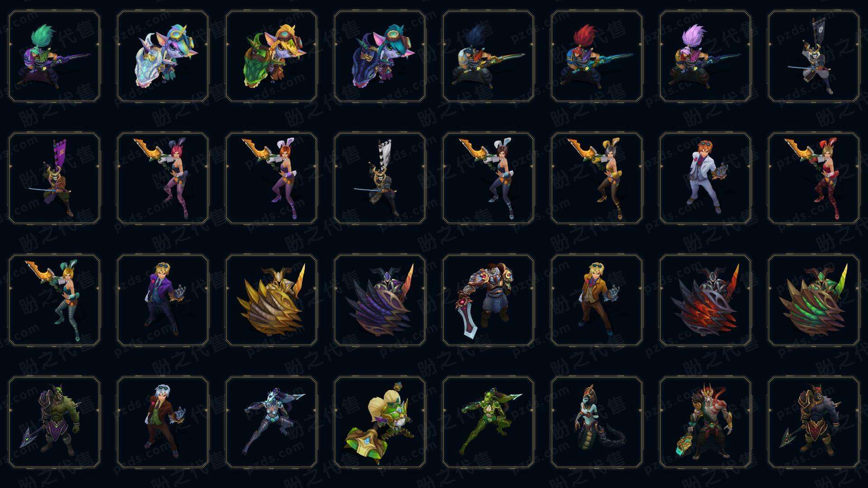Image resolution: width=868 pixels, height=488 pixels.
Task: Select the red-haired swordsman chroma
Action: (597, 56)
